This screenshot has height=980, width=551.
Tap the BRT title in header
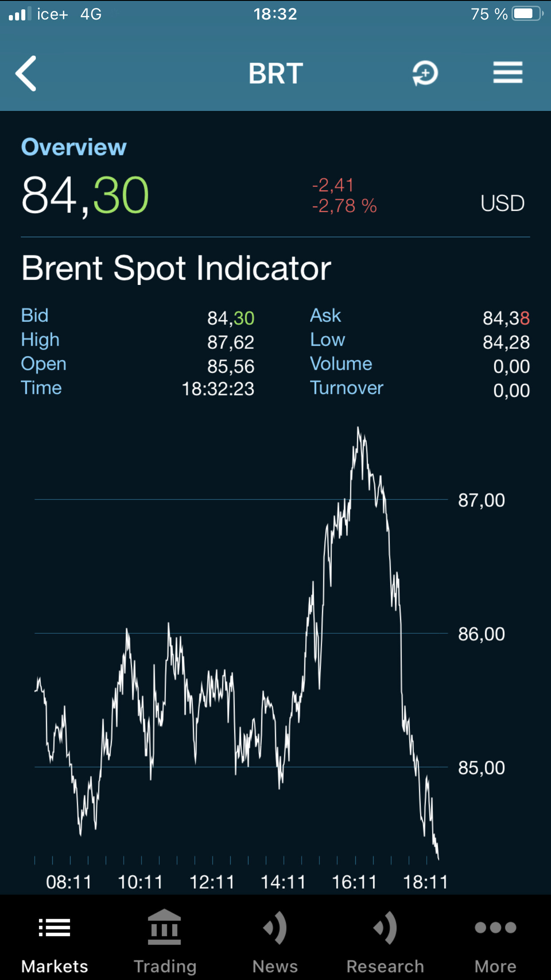[275, 73]
